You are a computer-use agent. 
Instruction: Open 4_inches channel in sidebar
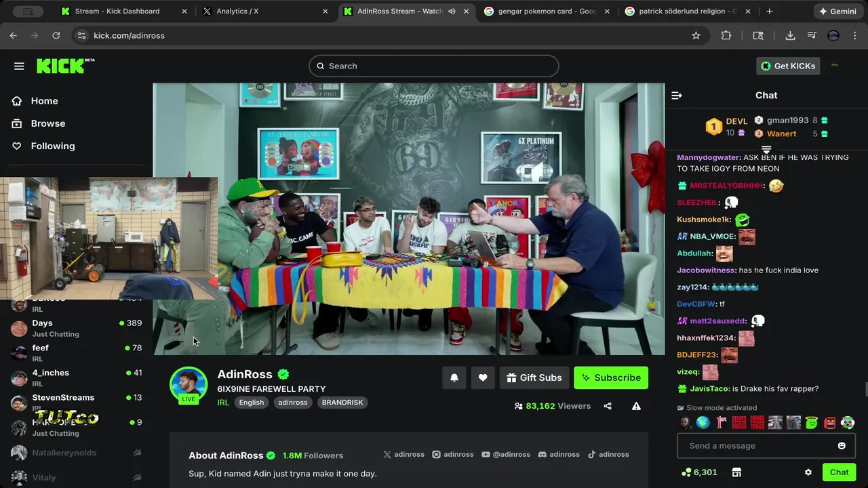click(76, 378)
